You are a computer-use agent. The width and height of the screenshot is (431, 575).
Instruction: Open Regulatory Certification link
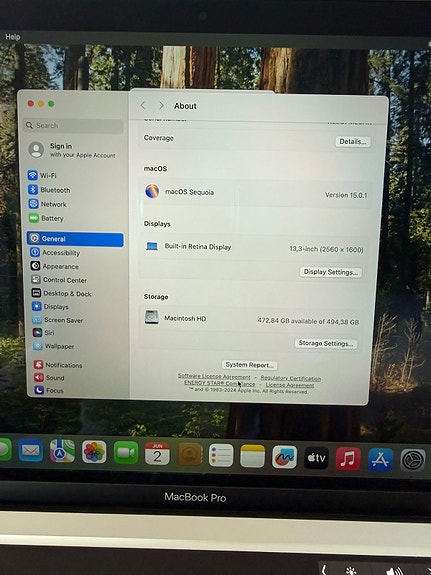(291, 378)
